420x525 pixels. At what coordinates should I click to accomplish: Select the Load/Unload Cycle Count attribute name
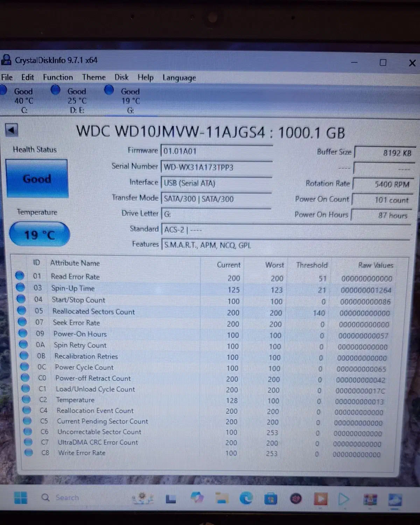[x=95, y=389]
